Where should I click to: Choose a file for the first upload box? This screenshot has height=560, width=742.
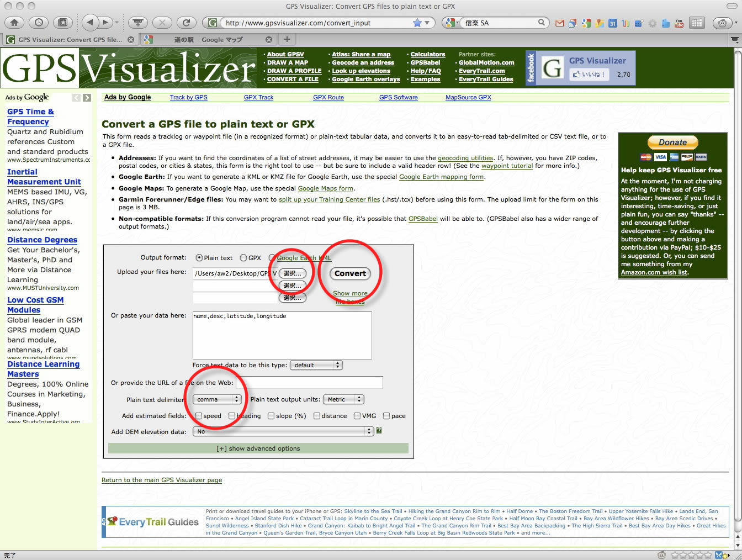(x=292, y=273)
